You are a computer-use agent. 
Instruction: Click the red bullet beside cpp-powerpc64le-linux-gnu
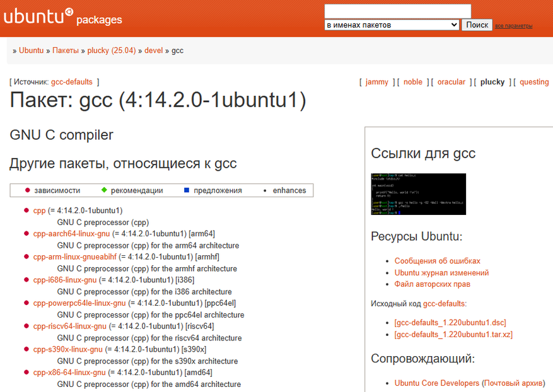26,303
